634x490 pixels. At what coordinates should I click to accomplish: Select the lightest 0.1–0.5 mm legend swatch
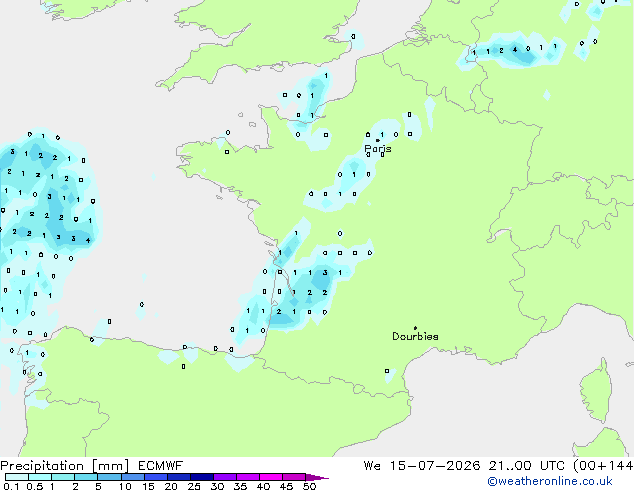(x=17, y=477)
